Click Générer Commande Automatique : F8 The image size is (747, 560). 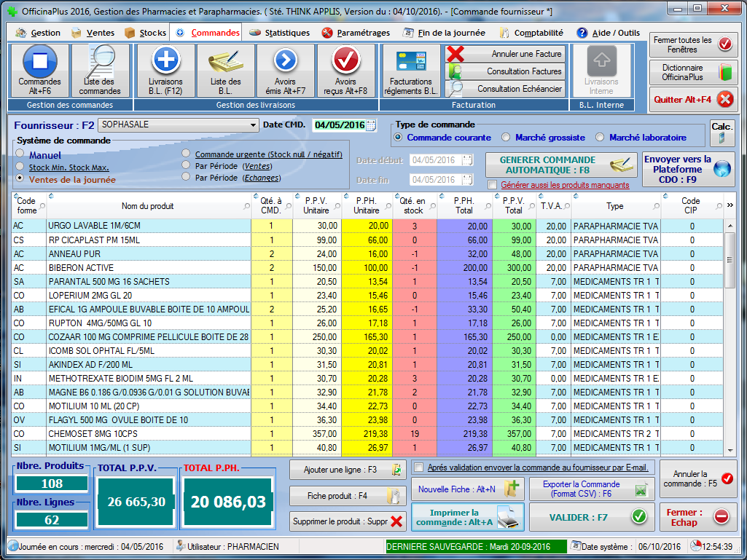(558, 165)
